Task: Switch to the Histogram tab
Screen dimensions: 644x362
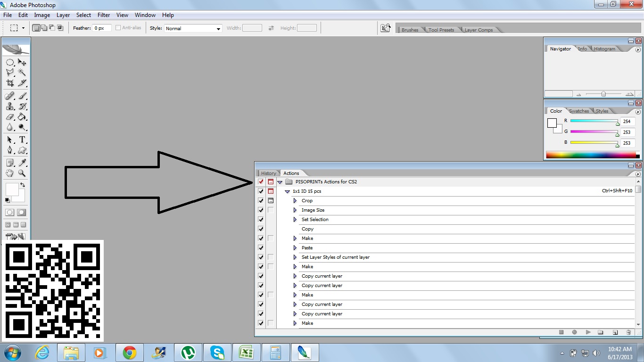Action: pos(604,49)
